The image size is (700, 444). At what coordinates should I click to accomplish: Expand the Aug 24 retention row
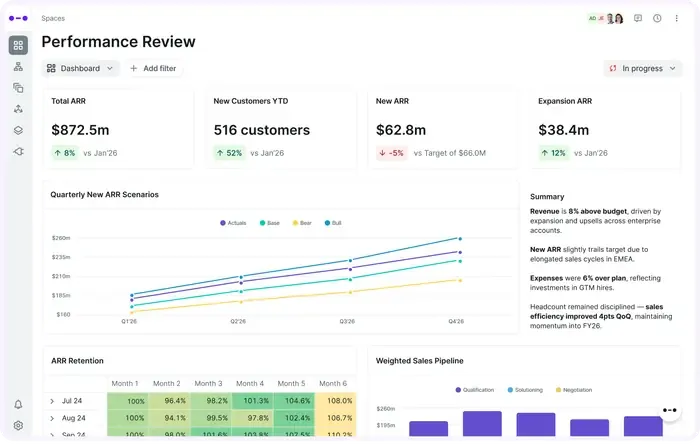click(52, 419)
